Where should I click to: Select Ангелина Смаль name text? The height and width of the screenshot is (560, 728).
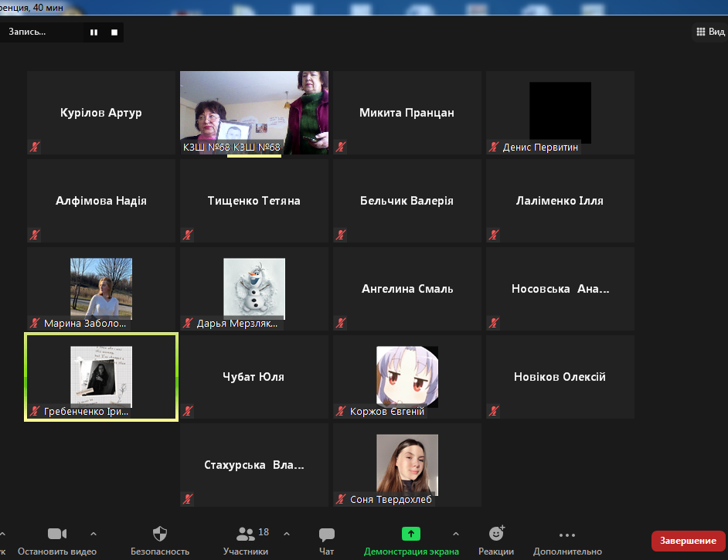(407, 289)
